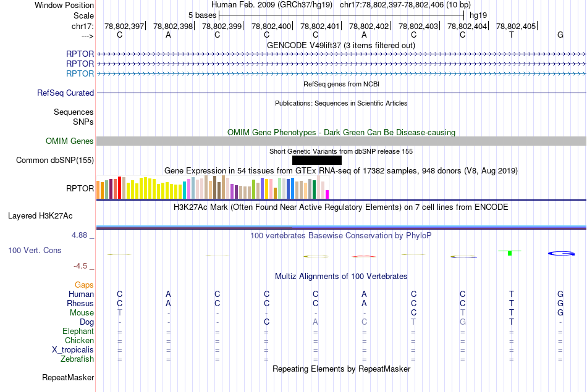Click the Short Genetic Variants dbSNP title
Image resolution: width=587 pixels, height=392 pixels.
(341, 151)
